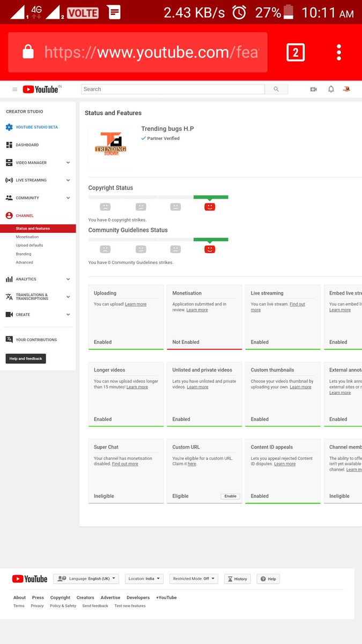Open the Location: India dropdown
This screenshot has height=644, width=362.
click(x=144, y=579)
